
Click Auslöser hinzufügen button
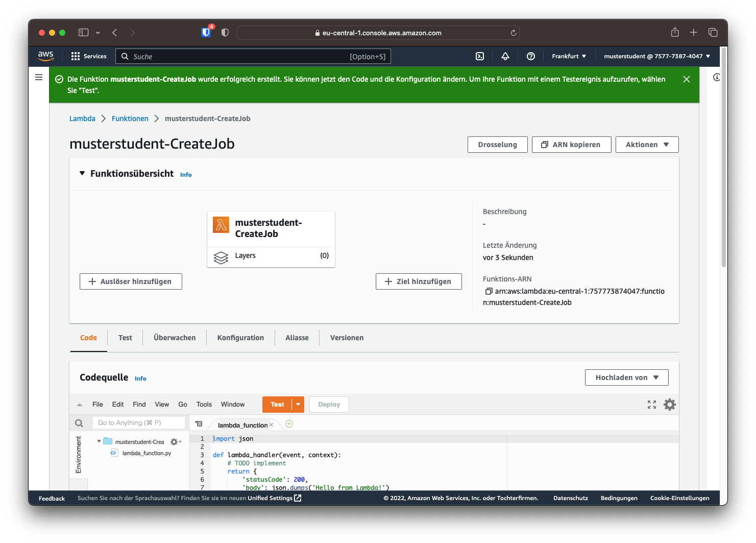click(x=131, y=281)
